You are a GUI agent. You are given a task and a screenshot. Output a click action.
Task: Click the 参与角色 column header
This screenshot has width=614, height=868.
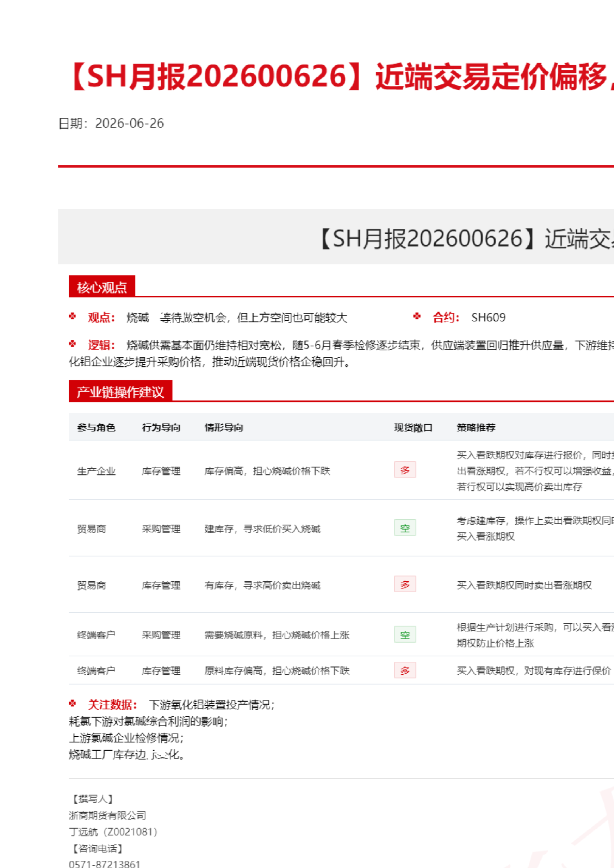(x=96, y=427)
